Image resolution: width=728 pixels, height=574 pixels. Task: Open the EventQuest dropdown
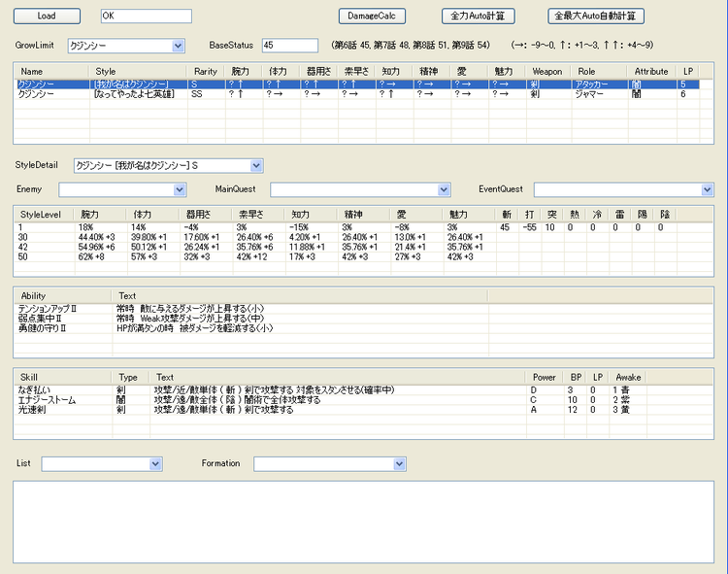click(707, 190)
